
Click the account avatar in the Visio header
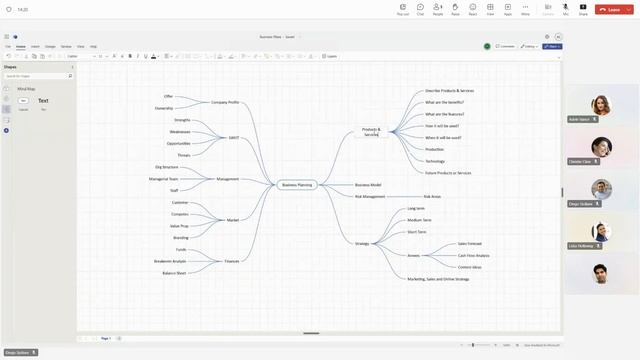point(558,37)
